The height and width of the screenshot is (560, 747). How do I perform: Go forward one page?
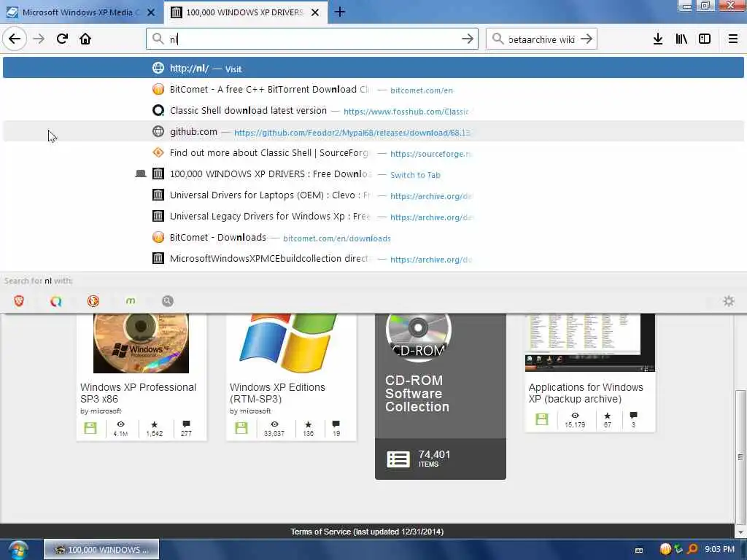(39, 39)
